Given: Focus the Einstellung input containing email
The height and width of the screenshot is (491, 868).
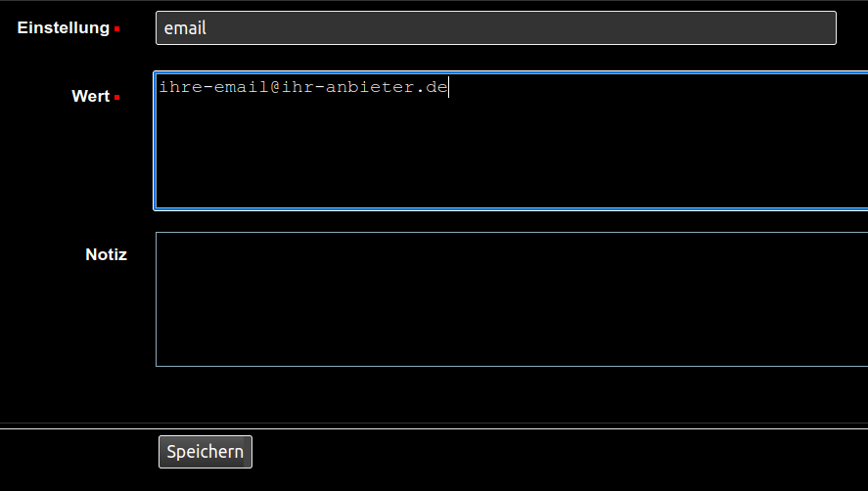Looking at the screenshot, I should [496, 27].
